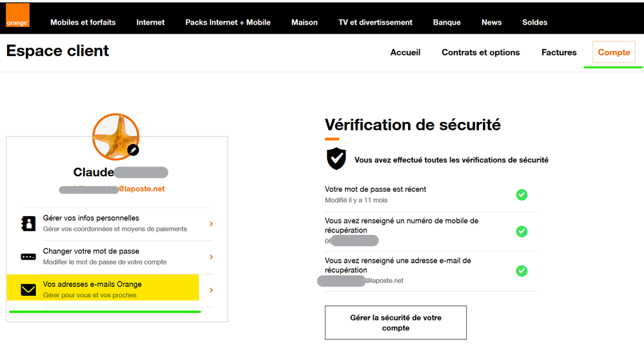Viewport: 644px width, 344px height.
Task: Expand the Vos adresses e-mails Orange chevron
Action: coord(211,290)
